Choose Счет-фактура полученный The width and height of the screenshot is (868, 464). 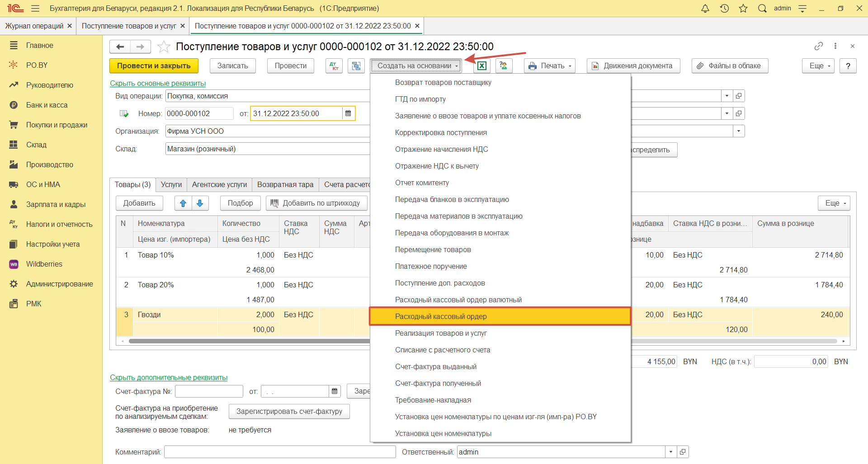click(500, 383)
